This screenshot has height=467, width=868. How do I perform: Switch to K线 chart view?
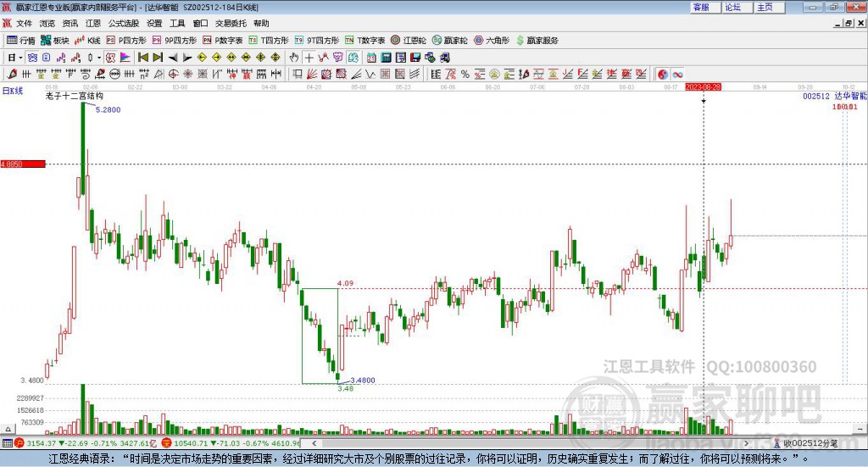pyautogui.click(x=87, y=41)
